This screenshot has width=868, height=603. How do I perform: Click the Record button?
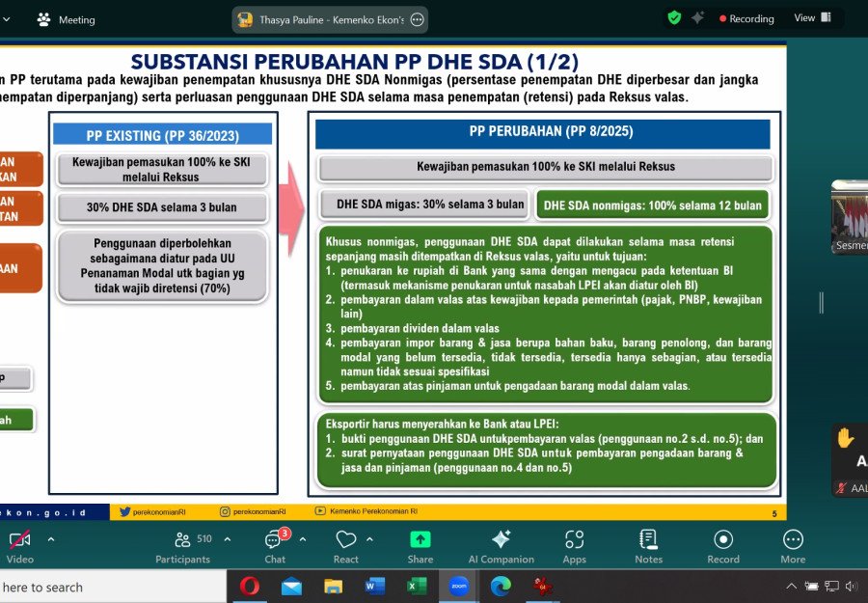[x=723, y=546]
